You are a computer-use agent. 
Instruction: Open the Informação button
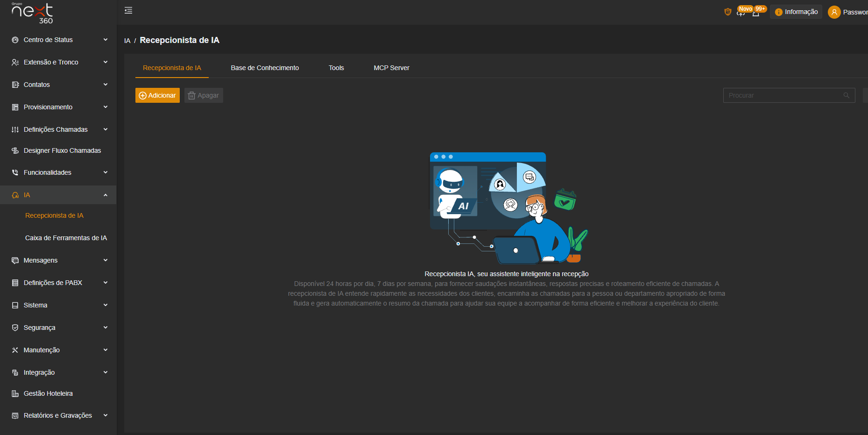click(x=796, y=12)
